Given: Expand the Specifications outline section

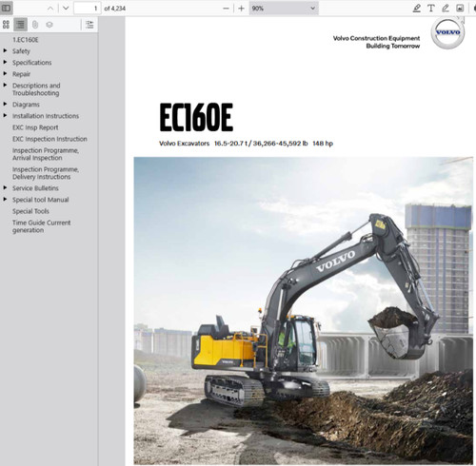Looking at the screenshot, I should 5,62.
